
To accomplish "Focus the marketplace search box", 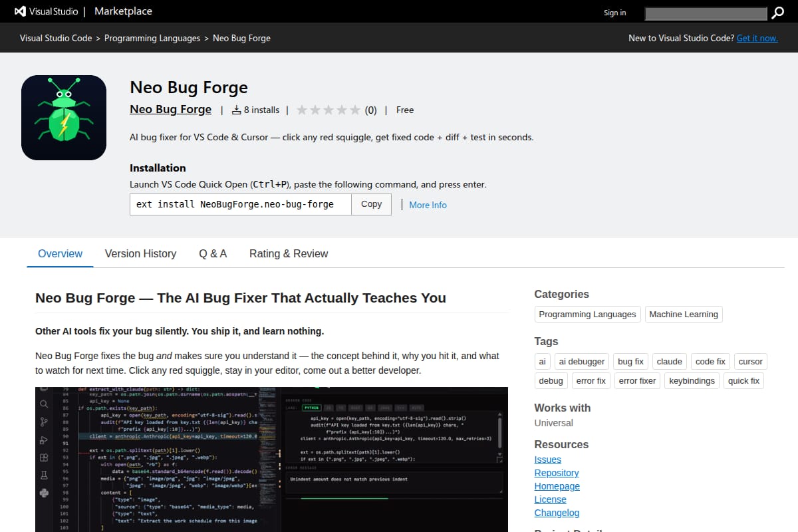I will pyautogui.click(x=706, y=13).
